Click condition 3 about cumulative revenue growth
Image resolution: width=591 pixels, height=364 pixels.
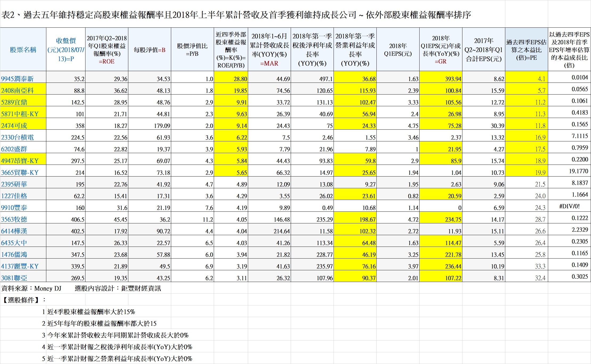118,335
